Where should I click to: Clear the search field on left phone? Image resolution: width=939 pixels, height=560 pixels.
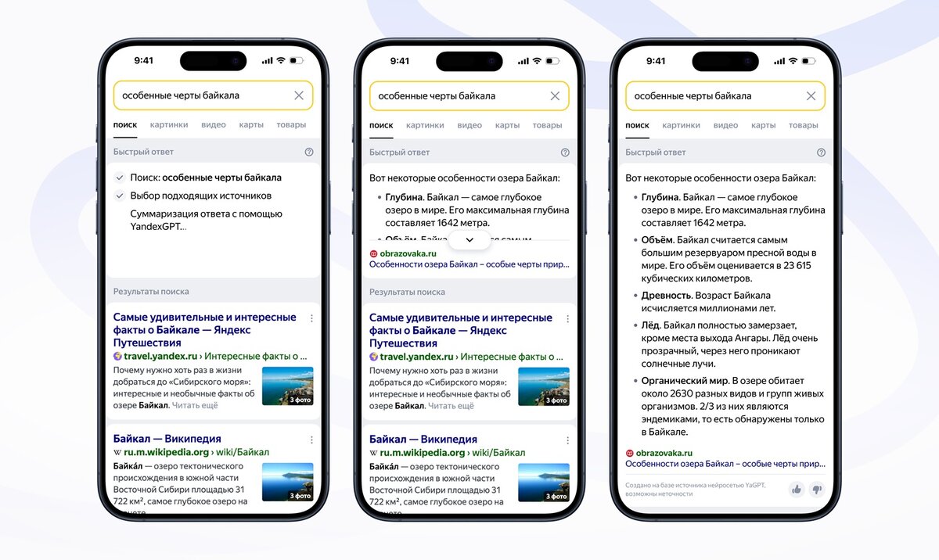299,95
